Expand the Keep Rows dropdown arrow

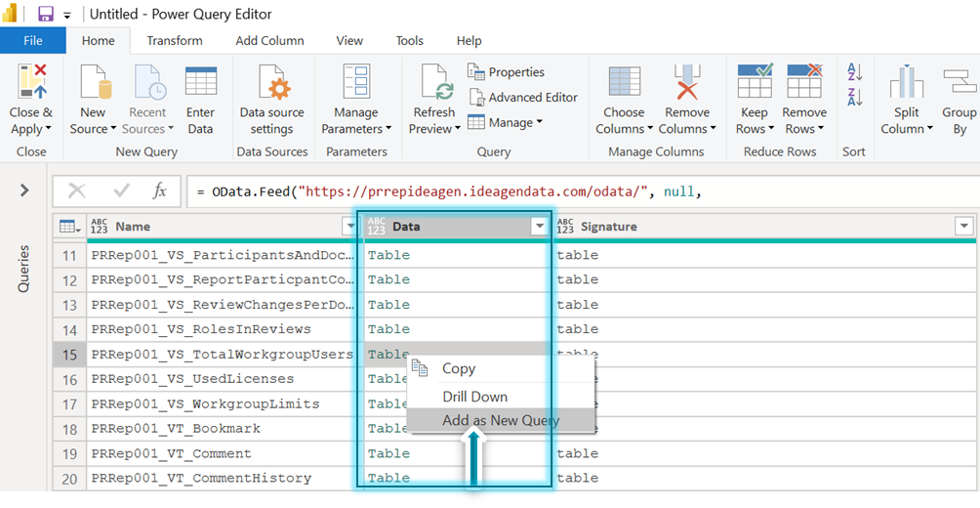tap(770, 129)
